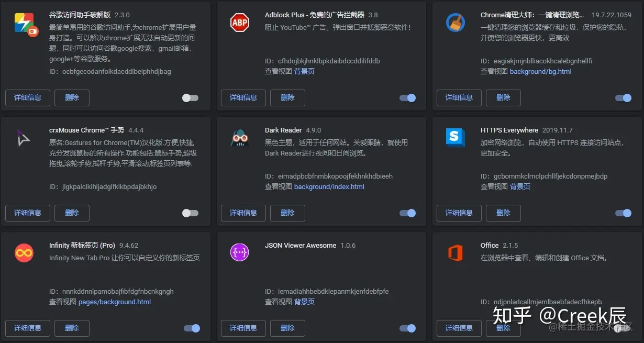
Task: Open the pages/background.html view link
Action: coord(115,302)
